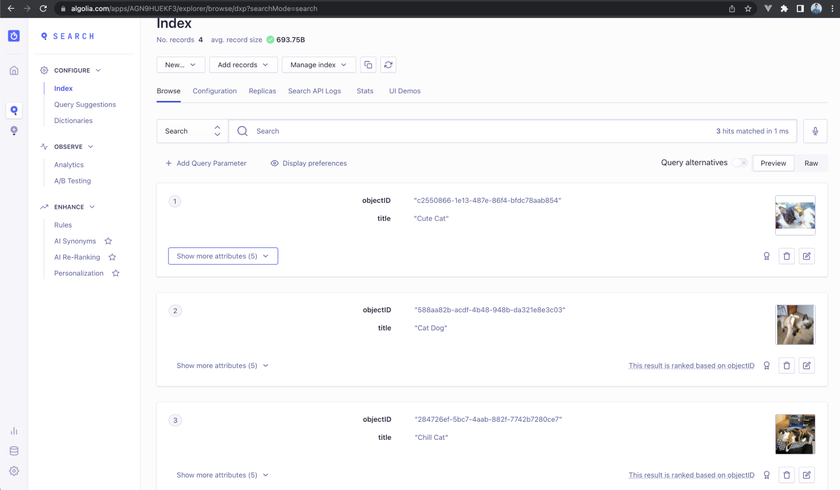Show more attributes for Cute Cat record
This screenshot has width=840, height=490.
point(223,256)
